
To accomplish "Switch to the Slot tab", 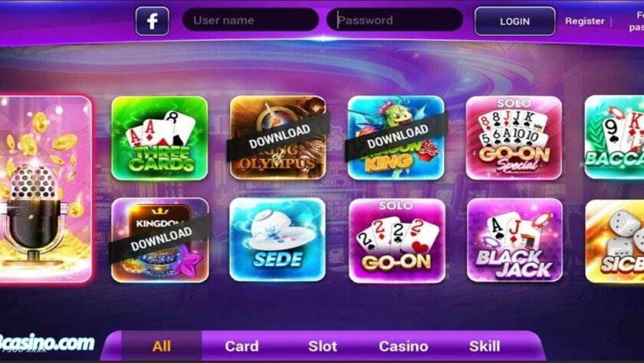I will pyautogui.click(x=323, y=346).
